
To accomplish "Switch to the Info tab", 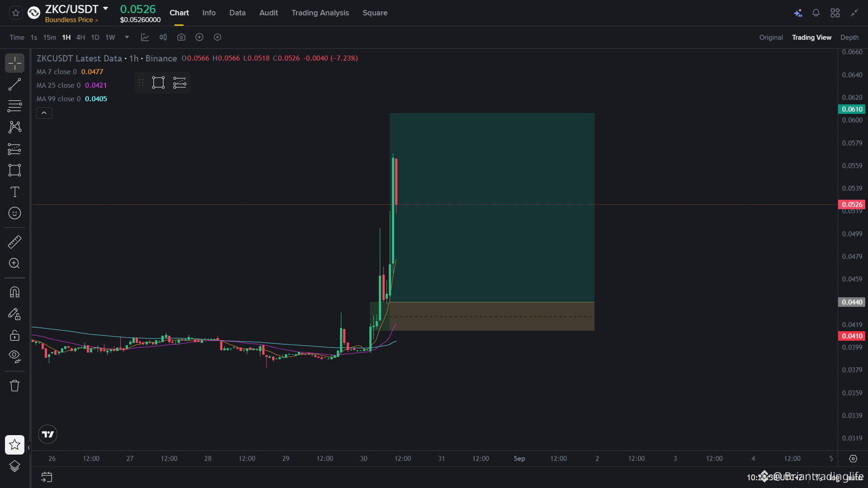I will tap(209, 13).
